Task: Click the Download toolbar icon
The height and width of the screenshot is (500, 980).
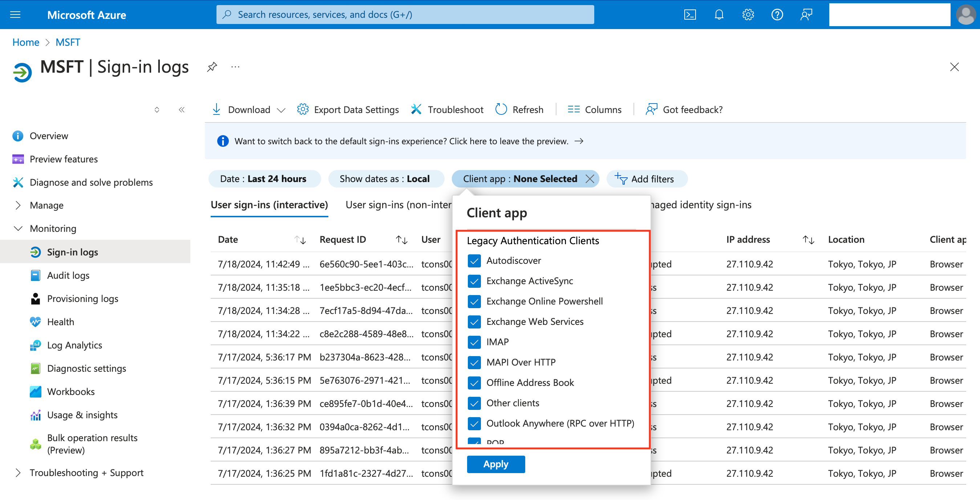Action: (216, 109)
